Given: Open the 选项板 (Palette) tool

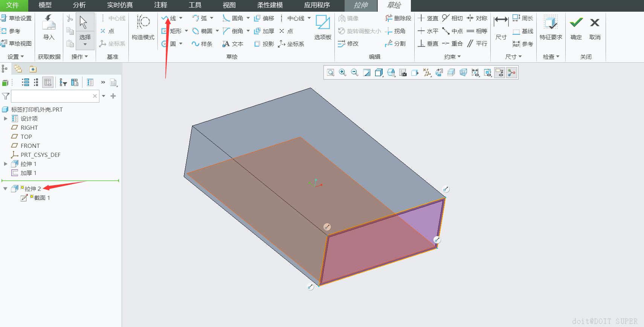Looking at the screenshot, I should click(x=323, y=27).
